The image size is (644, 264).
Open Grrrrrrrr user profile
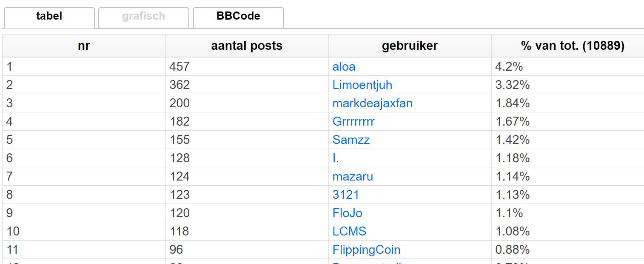tap(353, 122)
